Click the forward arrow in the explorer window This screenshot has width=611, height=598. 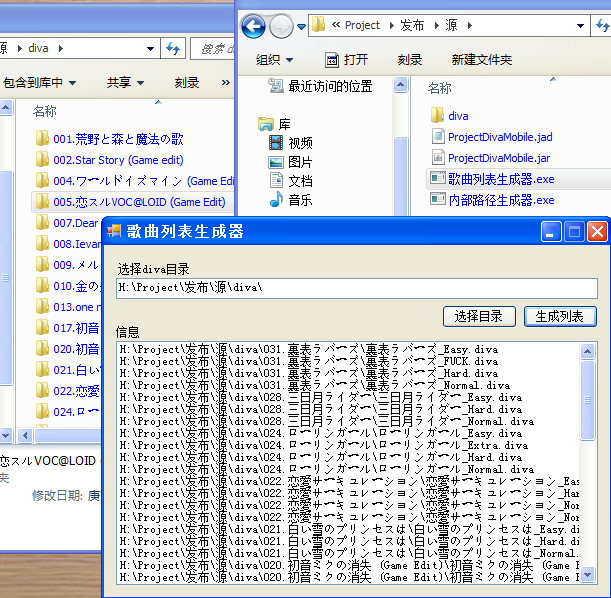tap(281, 26)
